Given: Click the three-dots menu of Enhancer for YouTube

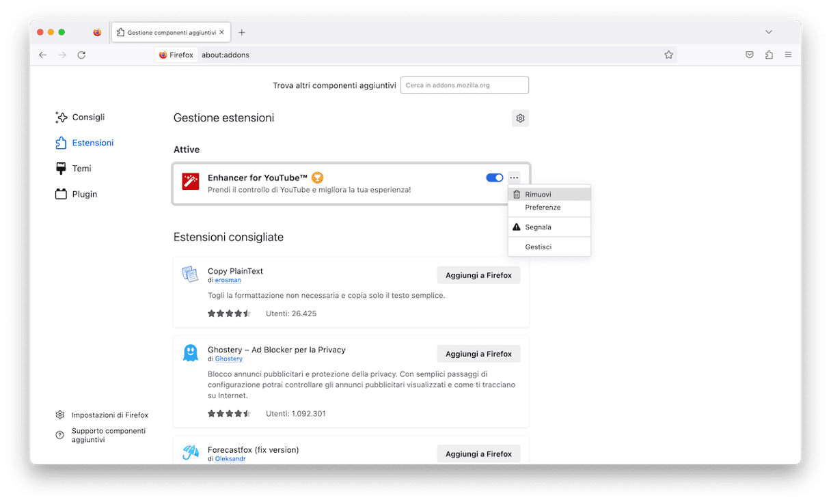Looking at the screenshot, I should point(514,178).
